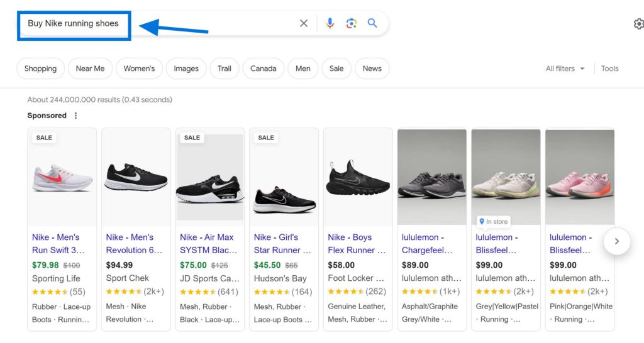This screenshot has height=343, width=644.
Task: Click the star rating with (641) reviews
Action: tap(209, 292)
